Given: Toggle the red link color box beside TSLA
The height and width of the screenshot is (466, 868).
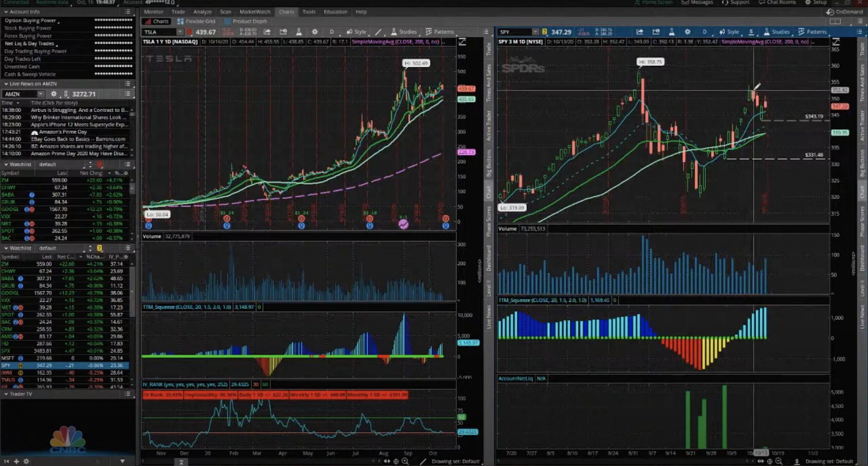Looking at the screenshot, I should [x=189, y=32].
